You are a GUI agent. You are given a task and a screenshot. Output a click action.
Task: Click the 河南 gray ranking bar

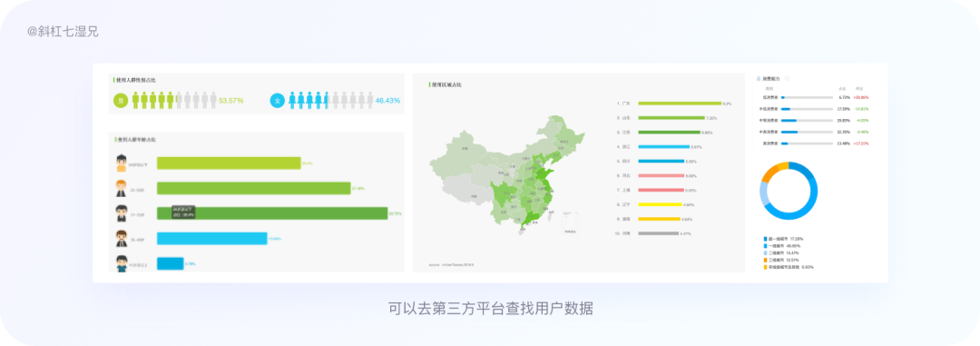click(x=658, y=233)
